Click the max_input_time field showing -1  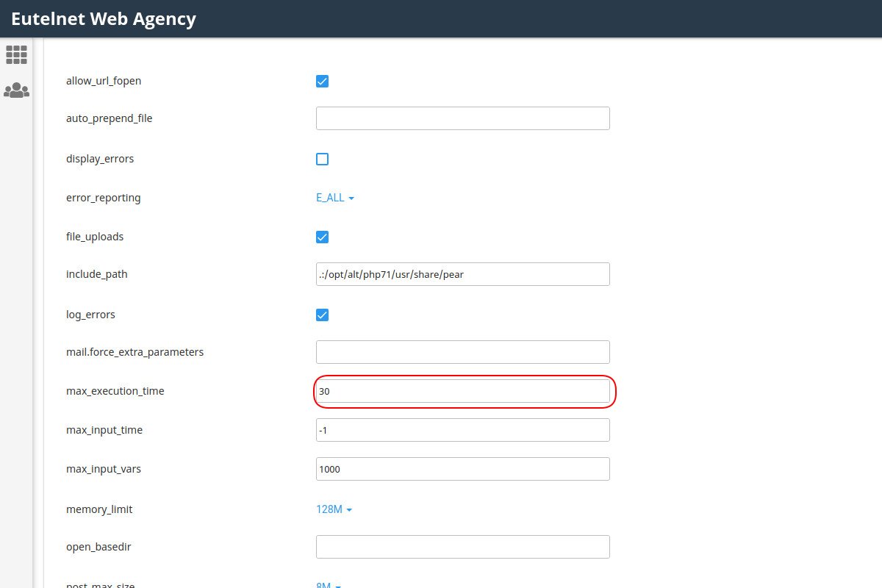463,430
